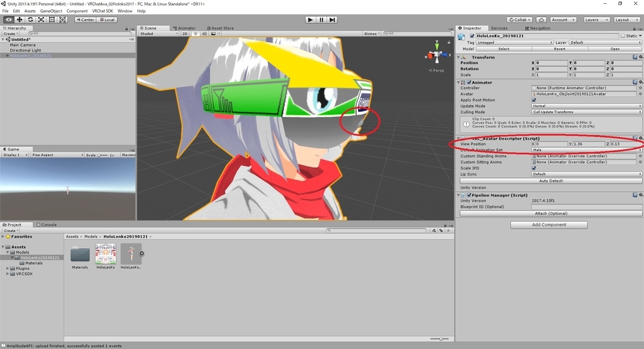This screenshot has height=349, width=644.
Task: Open Animator component help reference
Action: coord(635,82)
